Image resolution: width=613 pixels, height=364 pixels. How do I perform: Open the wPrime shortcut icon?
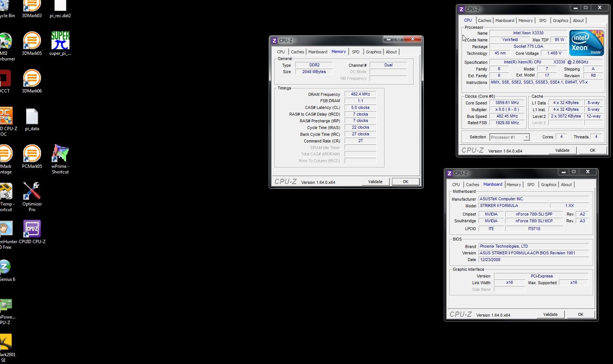[60, 159]
